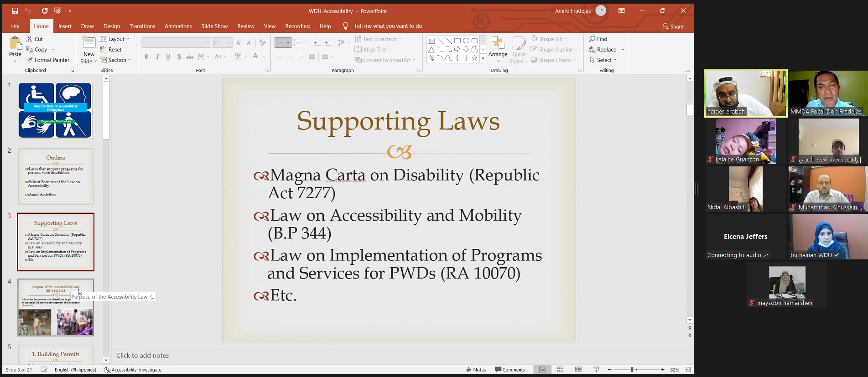Open the Arrange menu
Image resolution: width=868 pixels, height=377 pixels.
498,50
